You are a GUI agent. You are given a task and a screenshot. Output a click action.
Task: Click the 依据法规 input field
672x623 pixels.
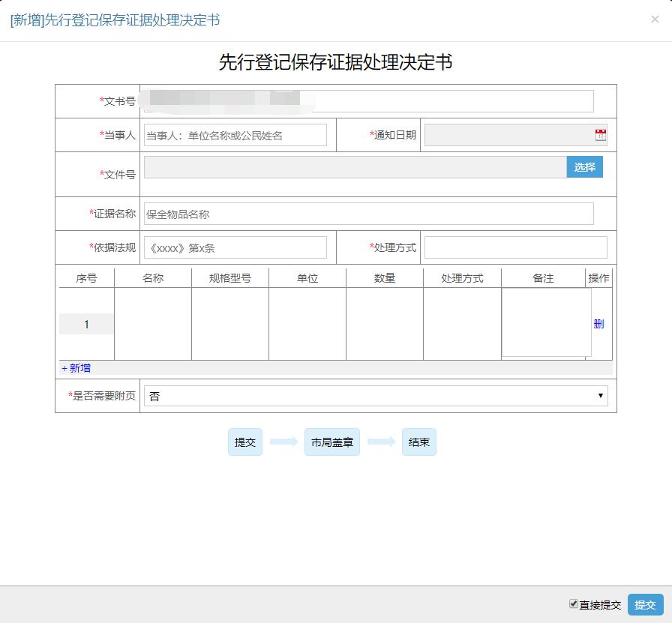pos(235,247)
